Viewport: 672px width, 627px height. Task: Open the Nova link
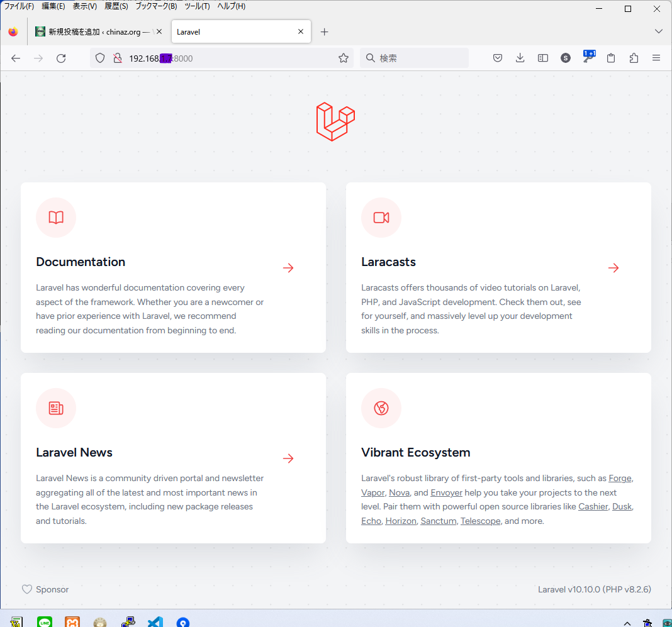click(399, 493)
